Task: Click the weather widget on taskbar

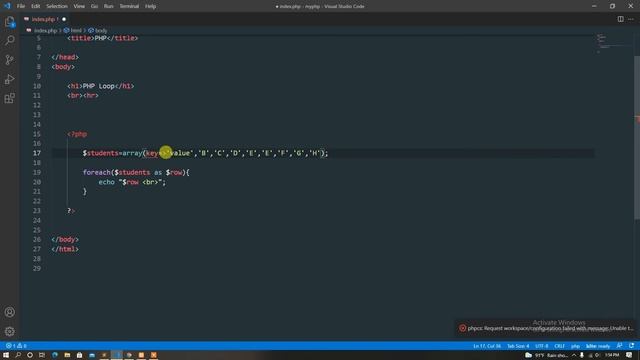Action: tap(547, 356)
